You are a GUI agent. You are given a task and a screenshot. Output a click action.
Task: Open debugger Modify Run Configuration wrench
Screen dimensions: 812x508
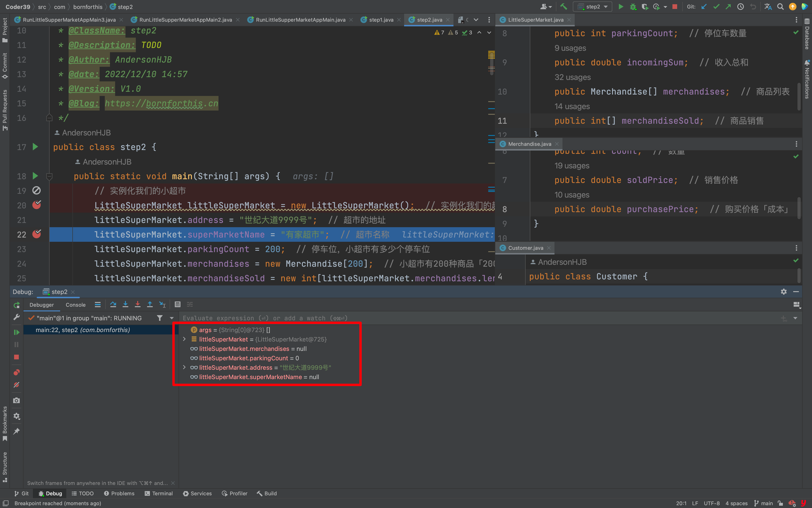pyautogui.click(x=16, y=317)
